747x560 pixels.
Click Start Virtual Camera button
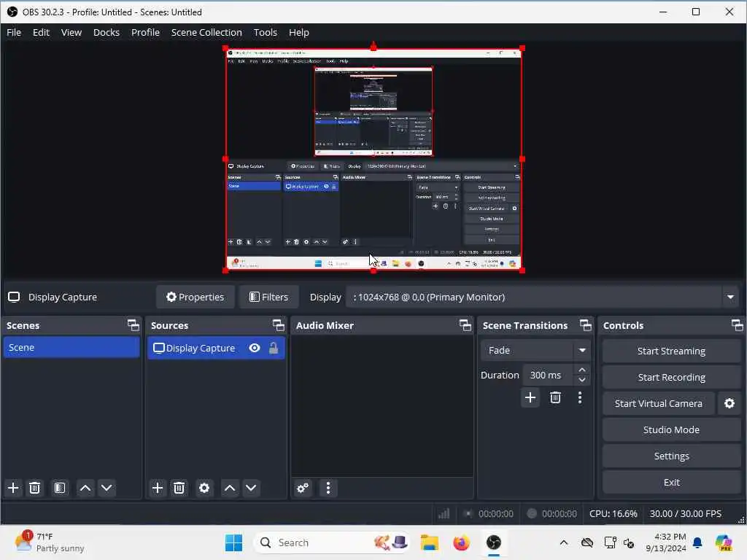(659, 403)
